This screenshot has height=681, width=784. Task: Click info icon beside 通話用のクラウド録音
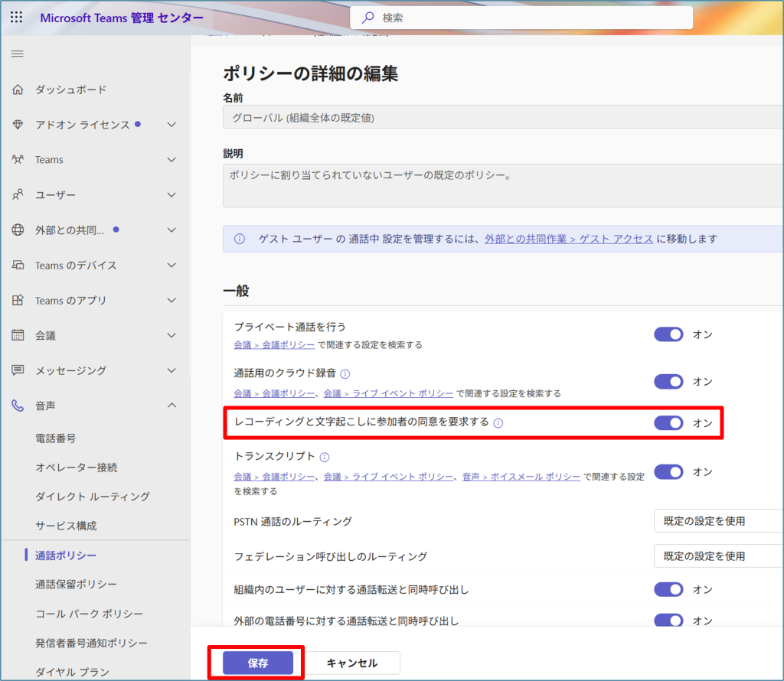coord(345,374)
